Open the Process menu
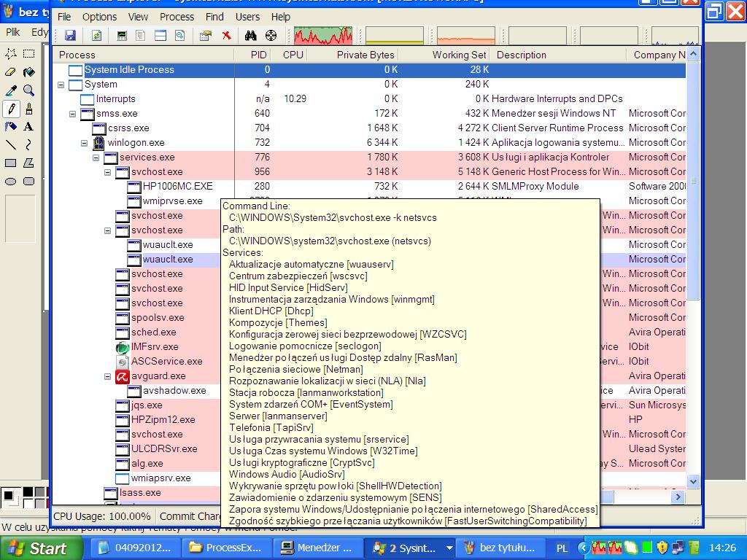Image resolution: width=747 pixels, height=560 pixels. (x=177, y=17)
